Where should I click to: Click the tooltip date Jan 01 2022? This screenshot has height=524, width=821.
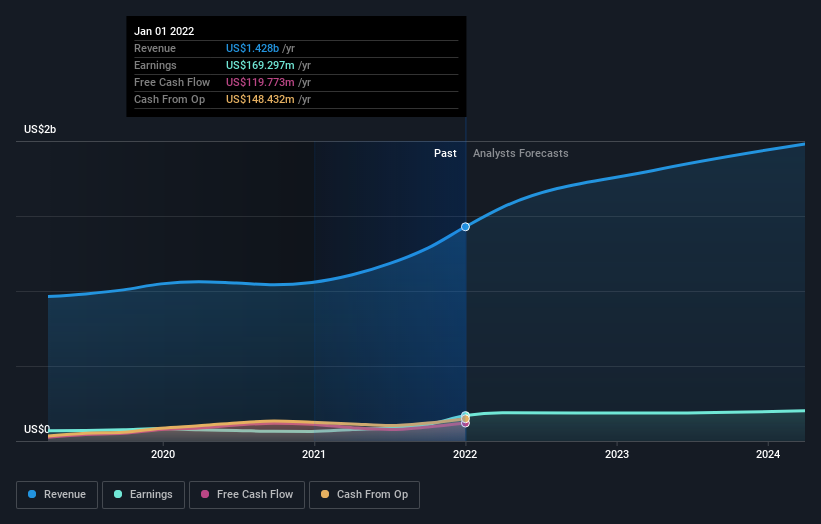[x=164, y=31]
